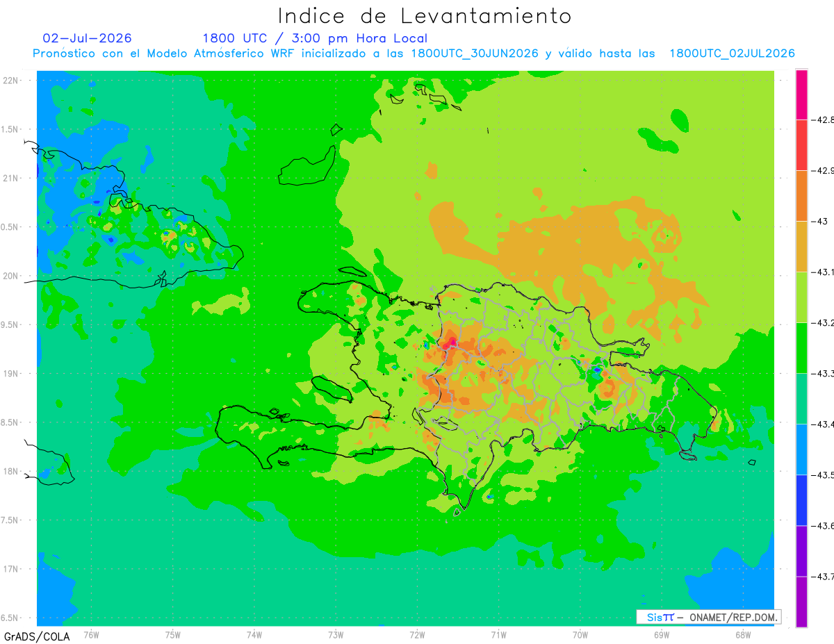Select the legend swatch between -43 and -43.1
Screen dimensions: 834x644
coord(801,246)
